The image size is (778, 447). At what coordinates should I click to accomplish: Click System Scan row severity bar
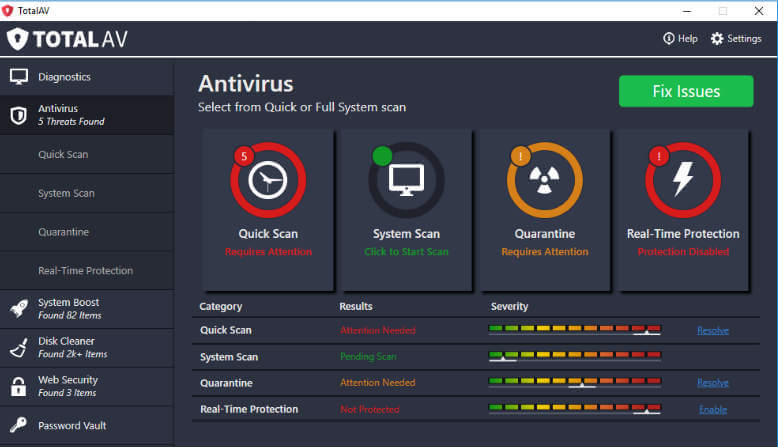(575, 356)
